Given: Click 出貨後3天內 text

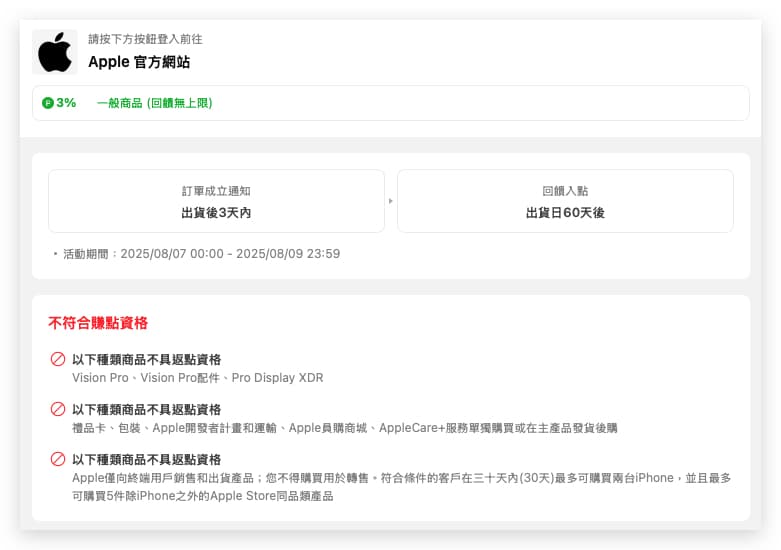Looking at the screenshot, I should [216, 213].
